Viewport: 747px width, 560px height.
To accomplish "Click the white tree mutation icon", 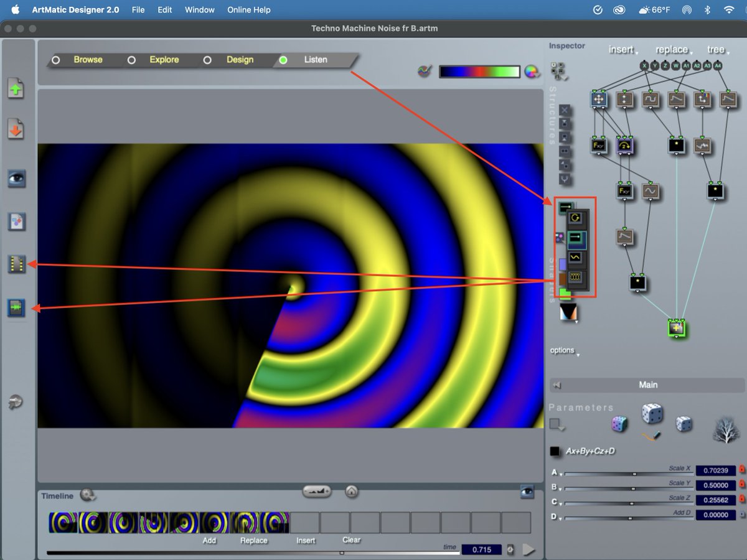I will coord(725,429).
